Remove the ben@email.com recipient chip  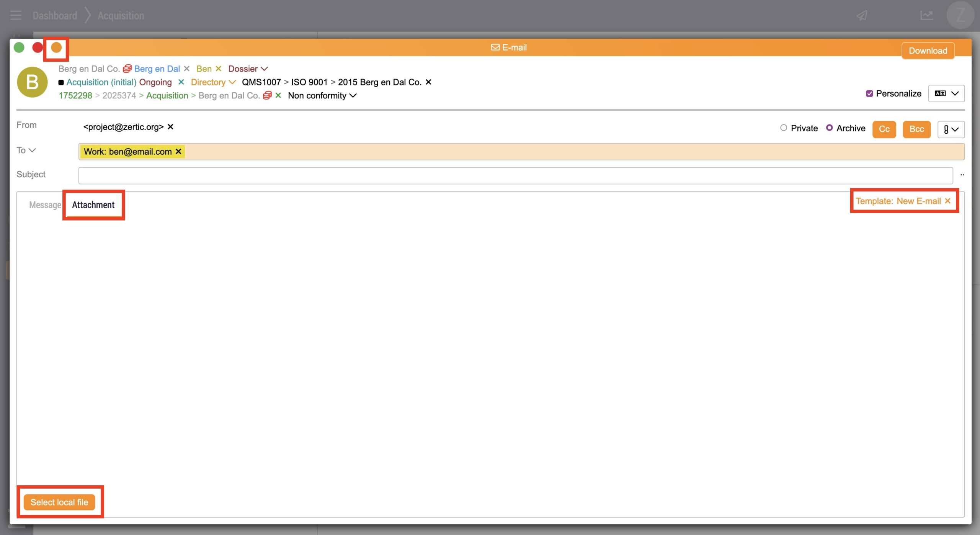(x=178, y=152)
